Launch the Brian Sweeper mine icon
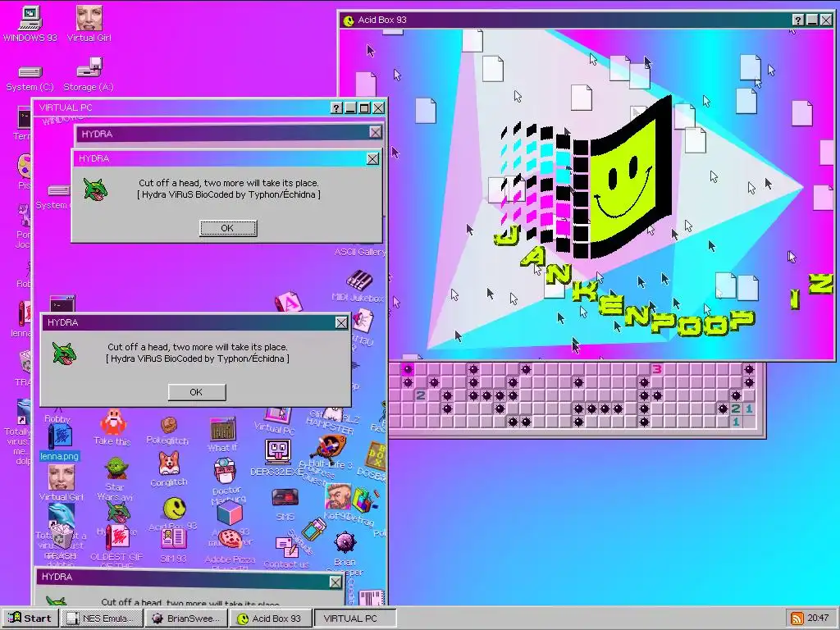Screen dimensions: 840x630 click(x=345, y=542)
